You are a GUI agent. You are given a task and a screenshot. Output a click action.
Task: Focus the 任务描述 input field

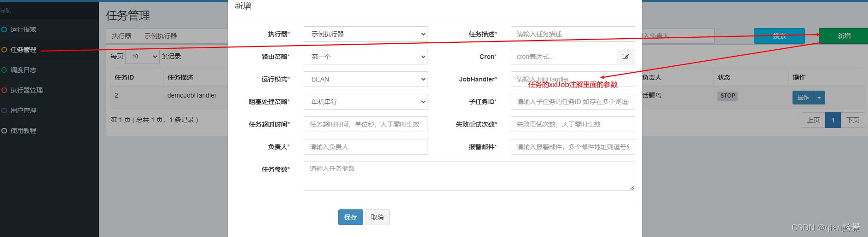(x=573, y=34)
